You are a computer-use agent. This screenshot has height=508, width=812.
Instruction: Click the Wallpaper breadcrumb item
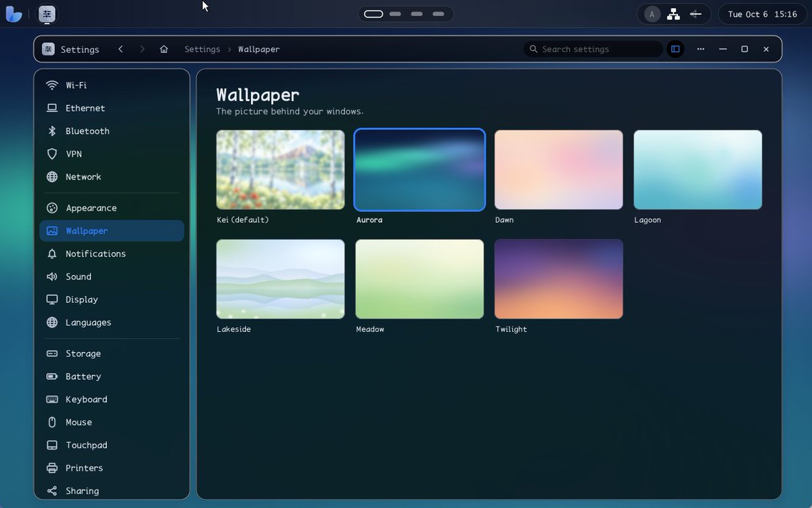click(x=258, y=49)
